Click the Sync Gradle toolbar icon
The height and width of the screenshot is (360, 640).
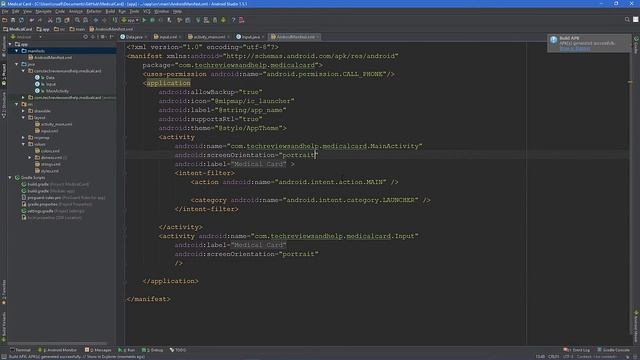pos(198,20)
